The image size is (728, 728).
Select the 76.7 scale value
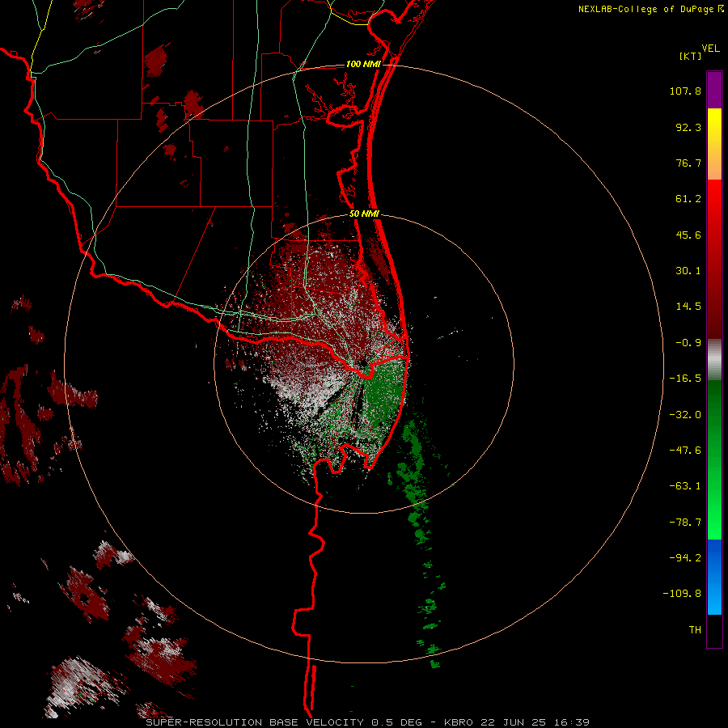[688, 163]
